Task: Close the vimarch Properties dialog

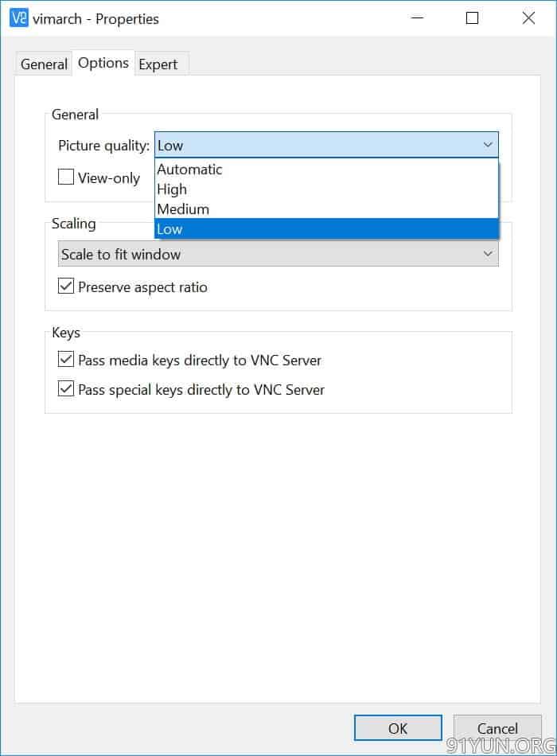Action: [528, 18]
